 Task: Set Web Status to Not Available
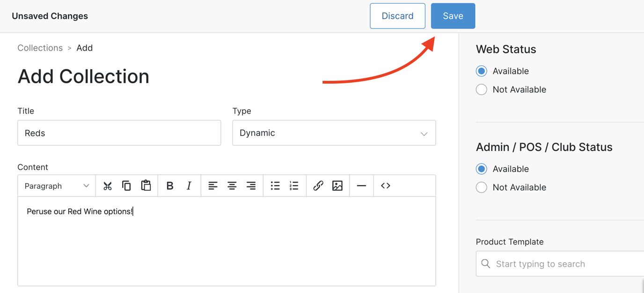481,89
